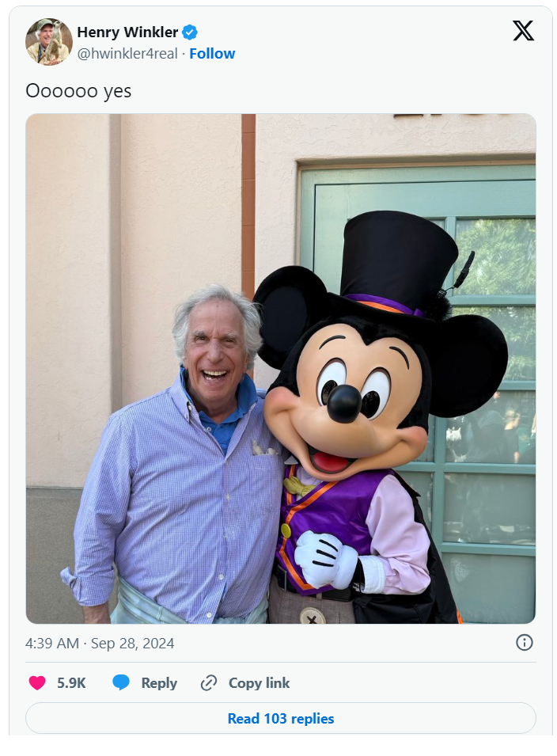The height and width of the screenshot is (756, 557).
Task: Open the tweet author's profile avatar
Action: (49, 42)
